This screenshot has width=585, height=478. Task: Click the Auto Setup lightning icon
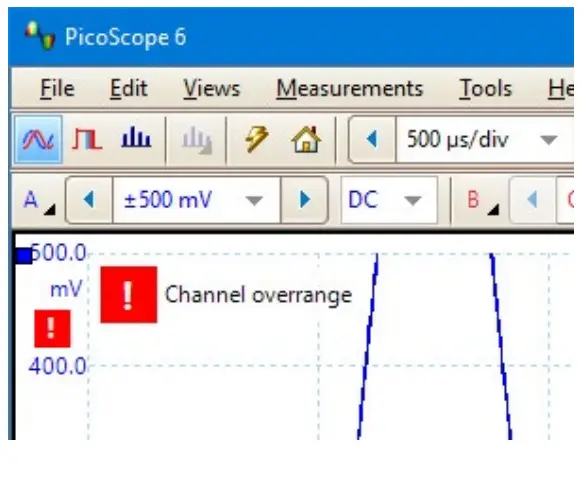click(257, 139)
